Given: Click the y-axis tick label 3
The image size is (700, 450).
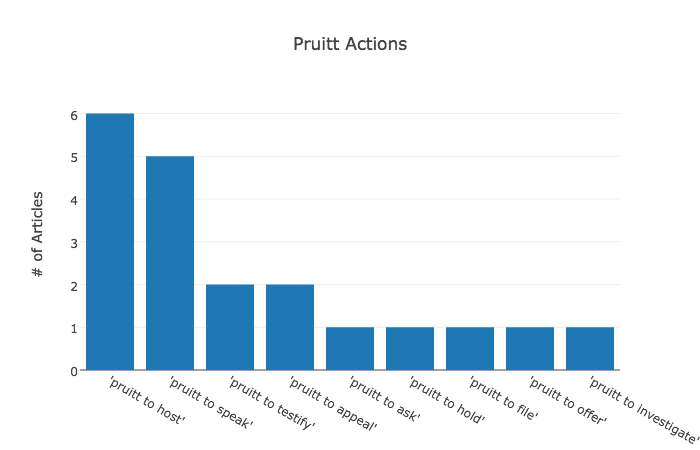Looking at the screenshot, I should [x=73, y=243].
